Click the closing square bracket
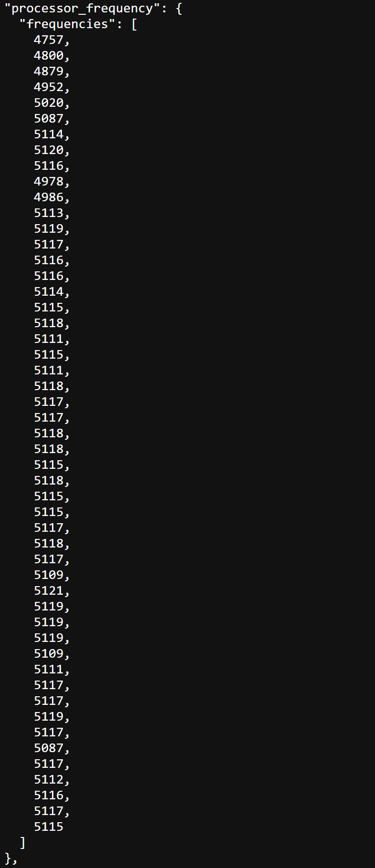The width and height of the screenshot is (375, 868). (x=22, y=843)
